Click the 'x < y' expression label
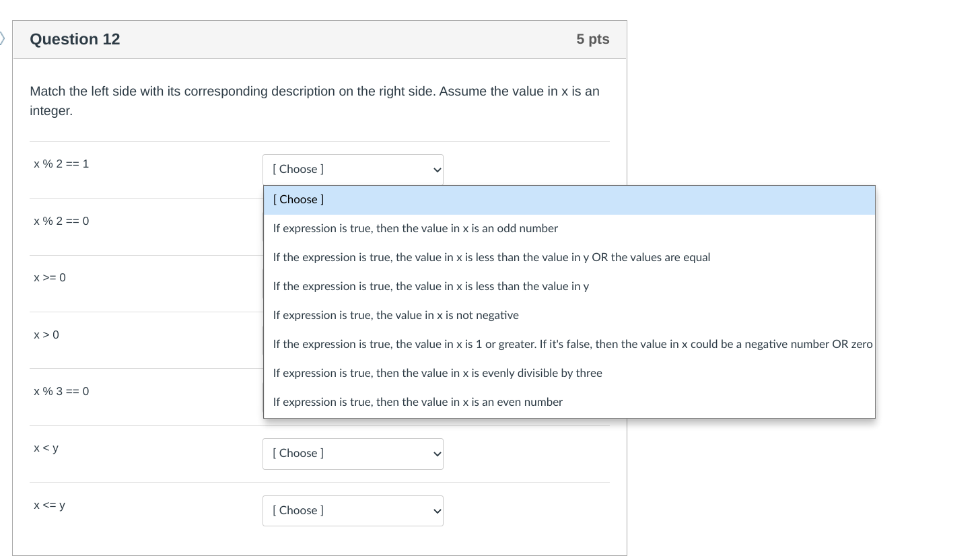 click(46, 448)
